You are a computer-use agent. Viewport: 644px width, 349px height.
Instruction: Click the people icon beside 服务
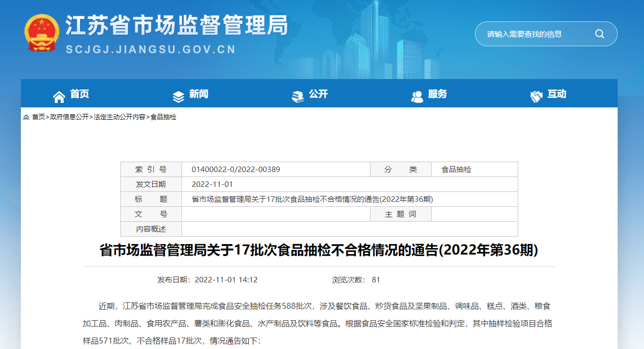(x=417, y=96)
